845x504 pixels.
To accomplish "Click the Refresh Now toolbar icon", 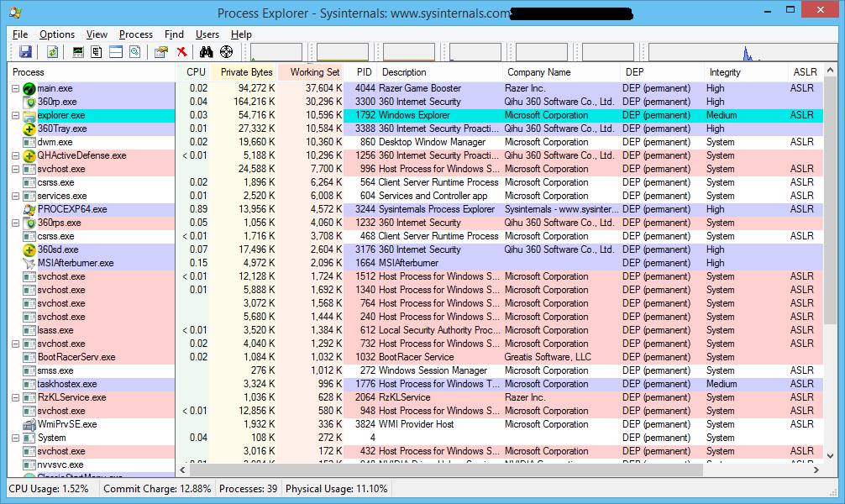I will coord(52,52).
